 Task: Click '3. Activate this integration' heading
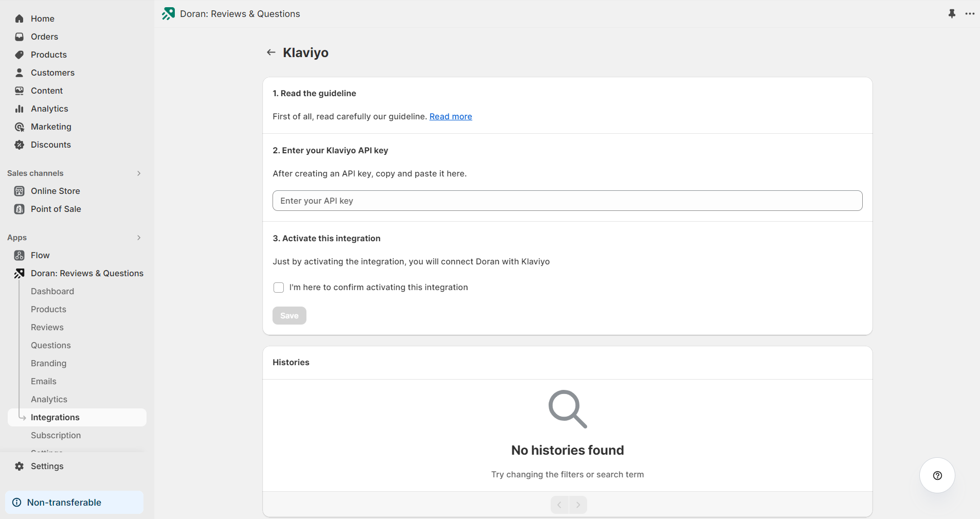[x=326, y=238]
